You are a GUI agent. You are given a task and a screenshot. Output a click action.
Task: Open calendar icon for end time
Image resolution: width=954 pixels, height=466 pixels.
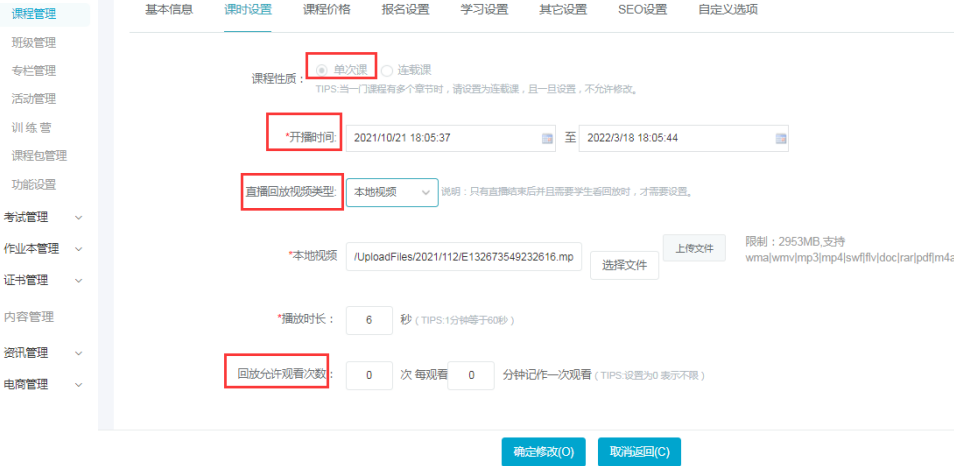click(x=781, y=138)
